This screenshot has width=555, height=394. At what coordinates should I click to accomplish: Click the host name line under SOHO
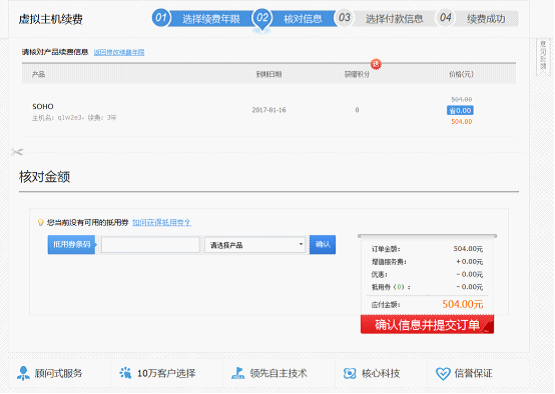(74, 118)
